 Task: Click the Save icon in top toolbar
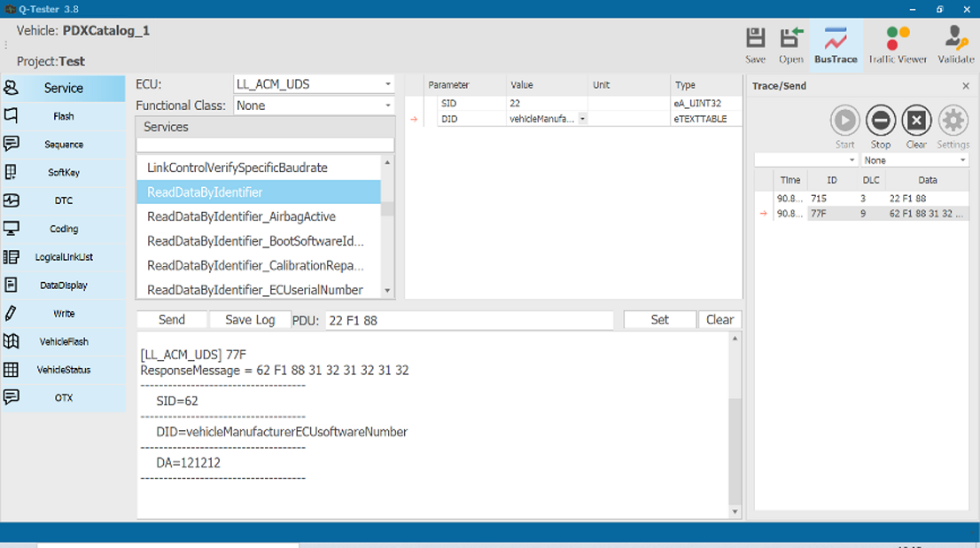click(x=755, y=44)
